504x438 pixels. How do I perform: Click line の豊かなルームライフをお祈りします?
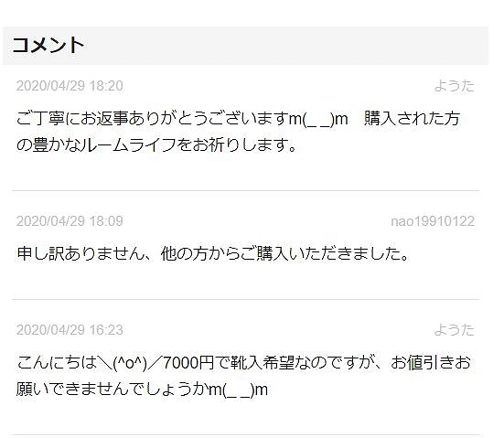pos(156,144)
